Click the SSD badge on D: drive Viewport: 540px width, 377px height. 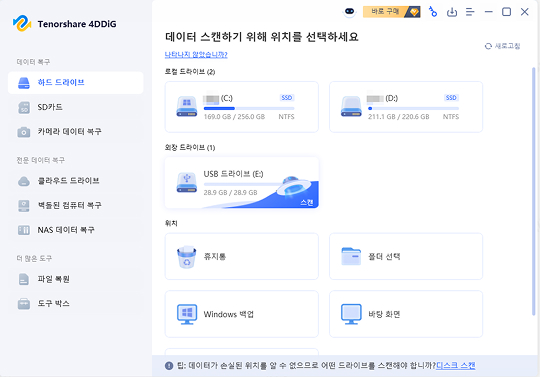(451, 98)
